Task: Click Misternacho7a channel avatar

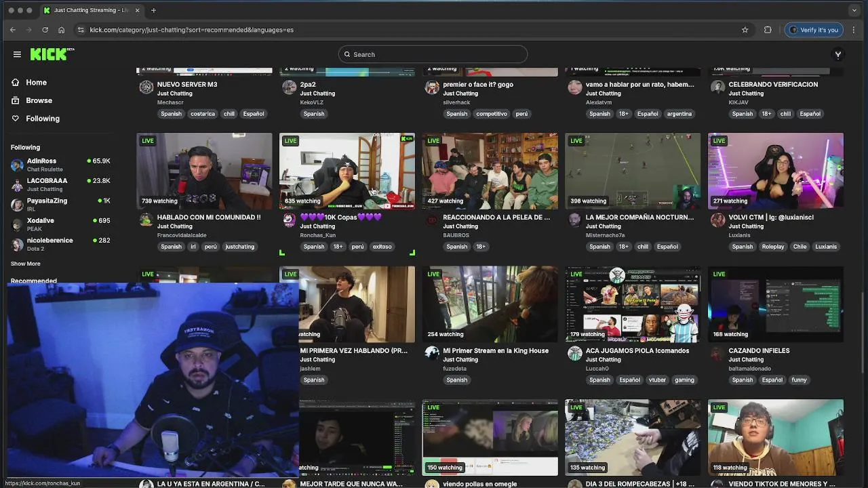Action: pos(574,220)
